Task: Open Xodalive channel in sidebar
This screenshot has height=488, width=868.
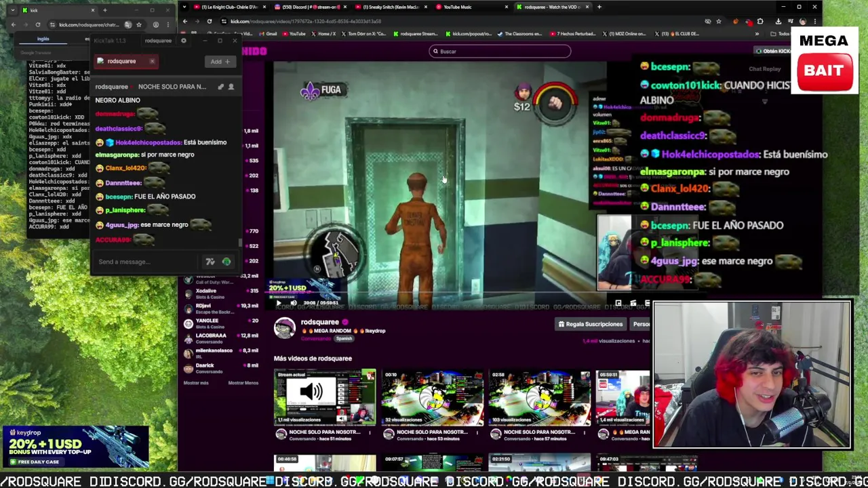Action: (x=220, y=293)
